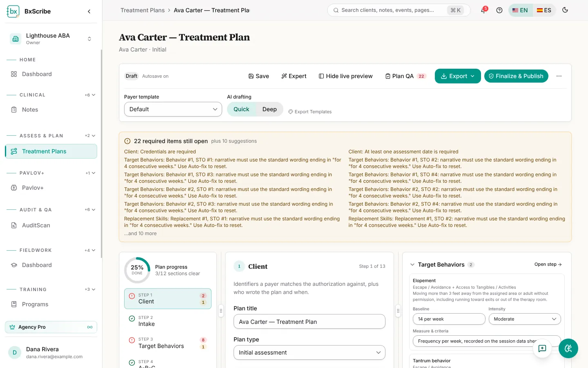Open the Payer template Default dropdown
Image resolution: width=588 pixels, height=368 pixels.
click(x=173, y=109)
